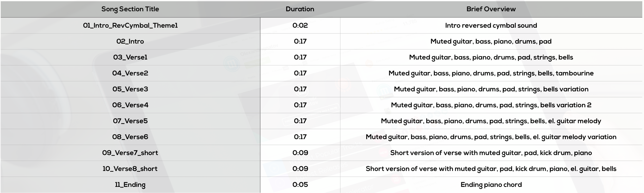The width and height of the screenshot is (644, 193).
Task: Select the 03_Verse1 section title
Action: coord(130,57)
